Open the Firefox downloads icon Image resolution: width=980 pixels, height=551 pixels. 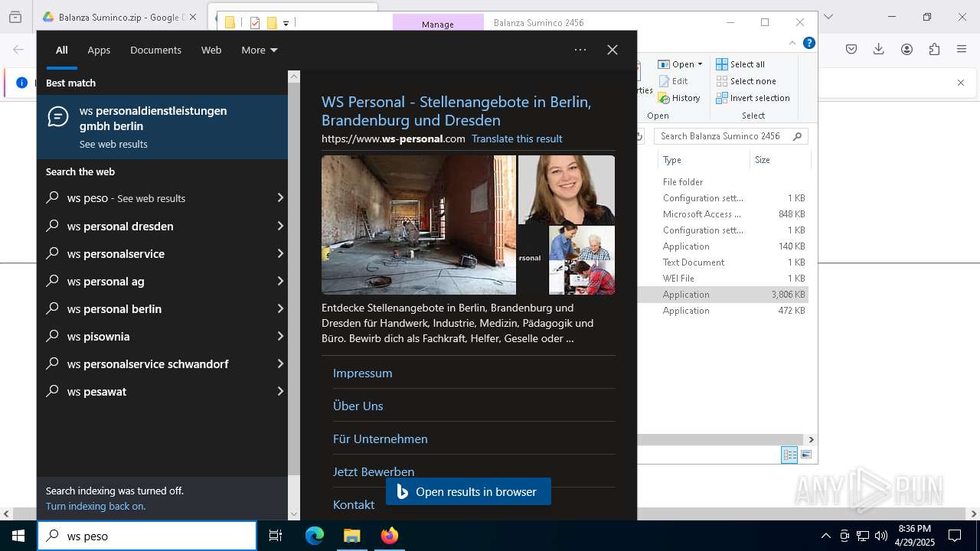point(879,49)
